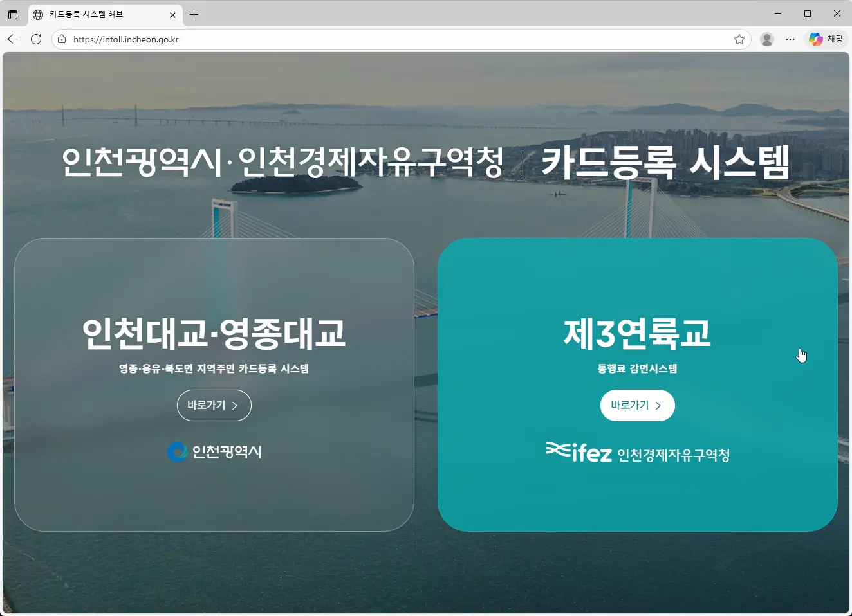Open the browser ellipsis settings menu

(790, 39)
